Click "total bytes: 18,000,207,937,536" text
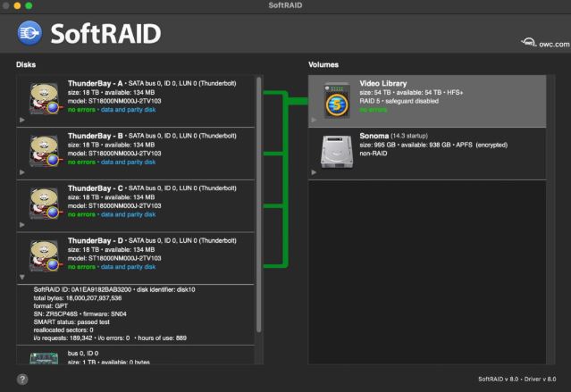Image resolution: width=571 pixels, height=392 pixels. coord(78,298)
